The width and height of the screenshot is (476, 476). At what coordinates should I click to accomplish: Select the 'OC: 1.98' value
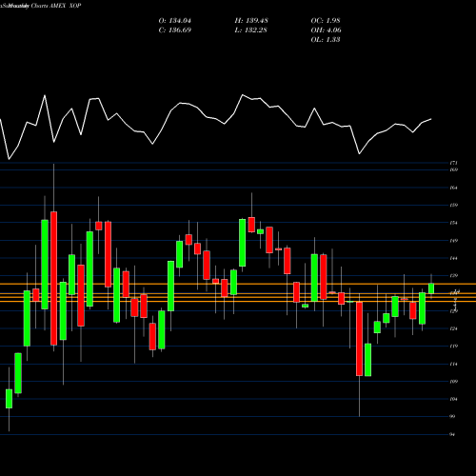pos(326,21)
